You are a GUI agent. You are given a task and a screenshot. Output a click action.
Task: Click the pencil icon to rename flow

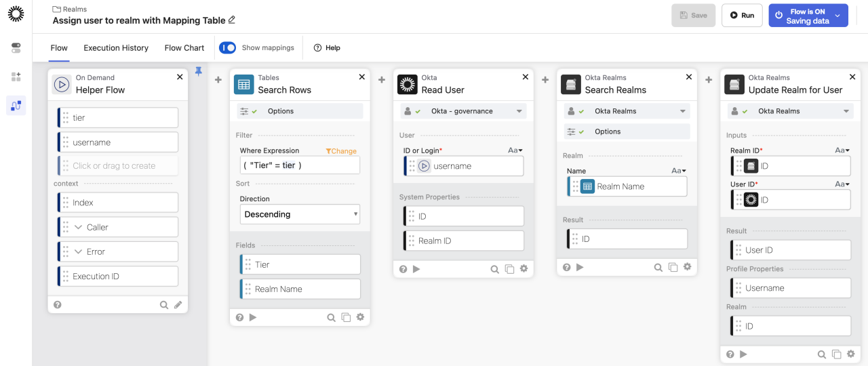(x=232, y=20)
